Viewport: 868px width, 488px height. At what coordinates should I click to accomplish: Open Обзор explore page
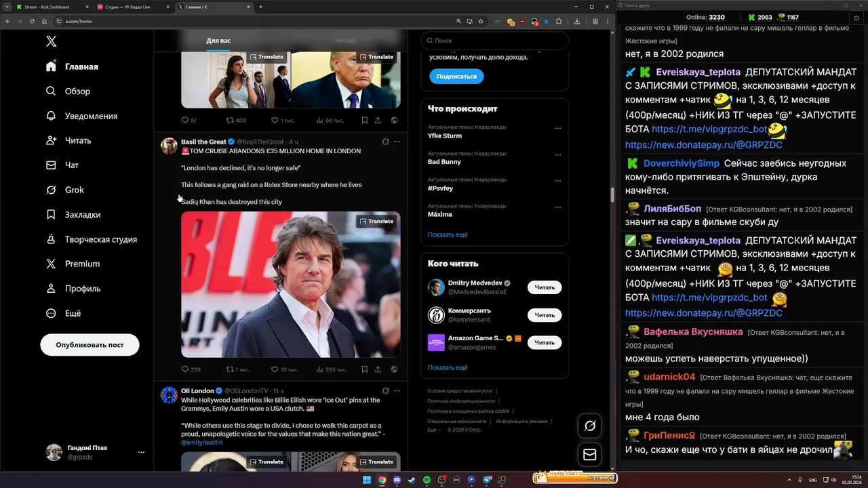[68, 91]
